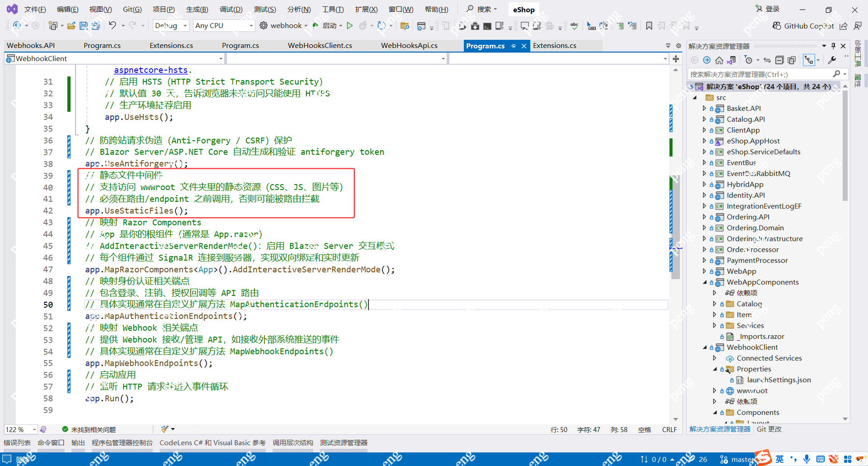Click the code cleanup broom icon

pos(165,429)
